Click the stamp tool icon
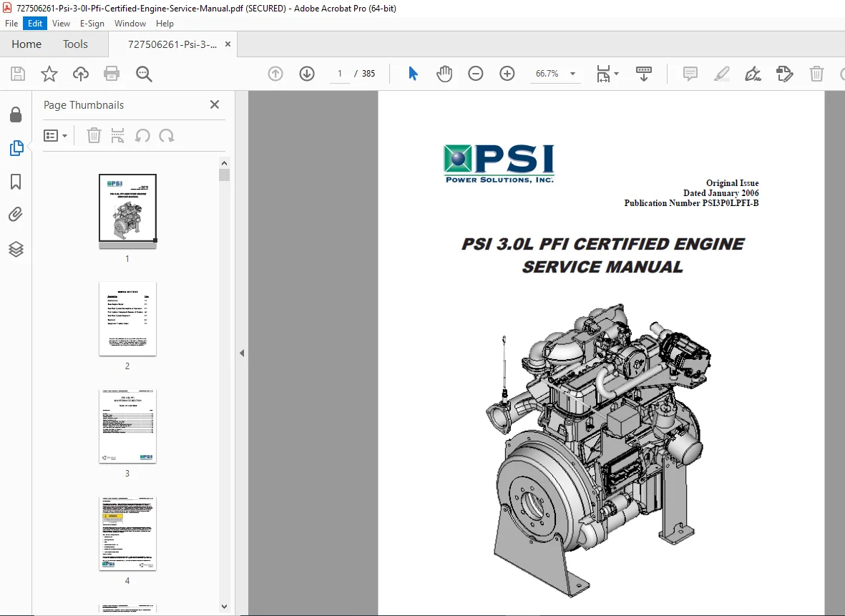This screenshot has height=616, width=845. pos(785,74)
